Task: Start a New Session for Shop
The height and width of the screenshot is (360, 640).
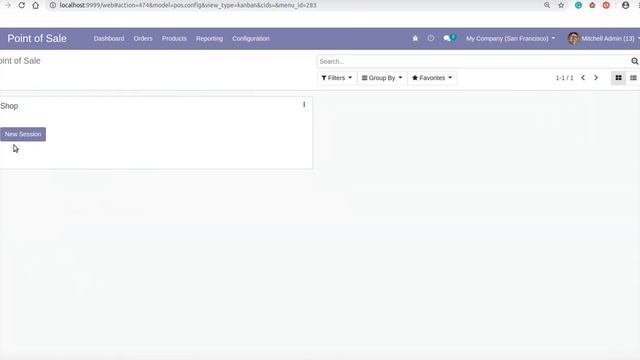Action: point(23,134)
